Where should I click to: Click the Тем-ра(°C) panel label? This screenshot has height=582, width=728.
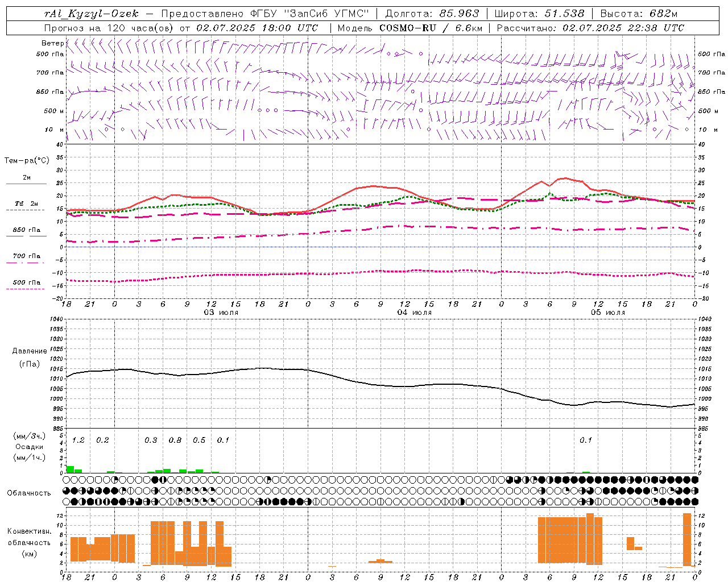pyautogui.click(x=27, y=160)
